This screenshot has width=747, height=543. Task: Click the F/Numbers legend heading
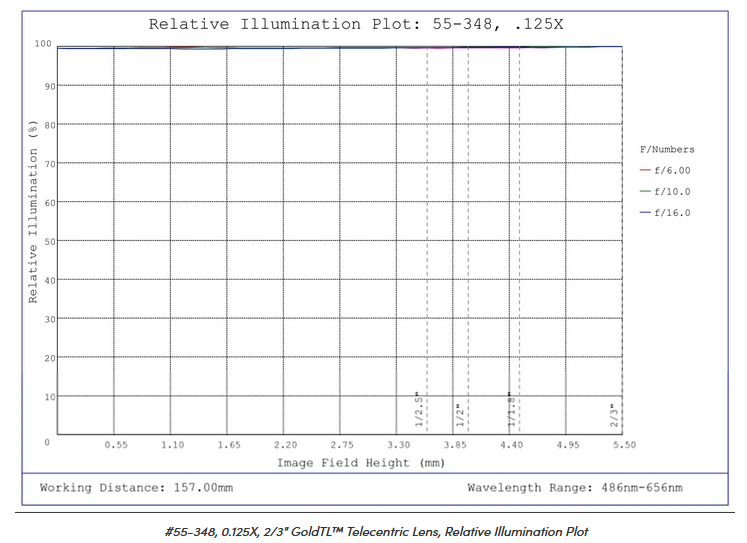(667, 149)
